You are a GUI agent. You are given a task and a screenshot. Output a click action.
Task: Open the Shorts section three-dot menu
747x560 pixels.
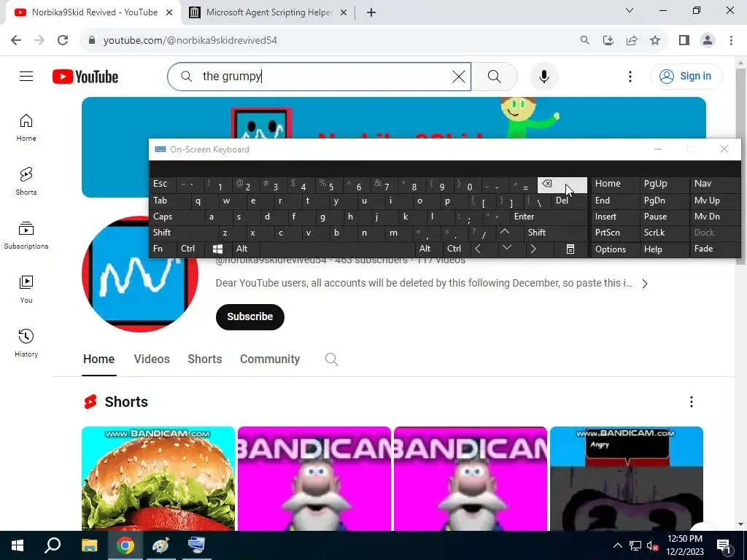(x=692, y=402)
